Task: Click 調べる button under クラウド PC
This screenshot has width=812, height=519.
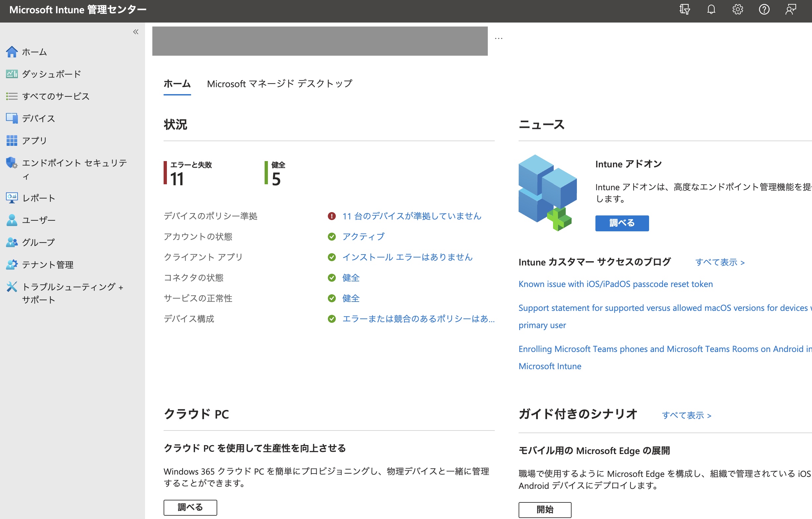Action: point(190,507)
